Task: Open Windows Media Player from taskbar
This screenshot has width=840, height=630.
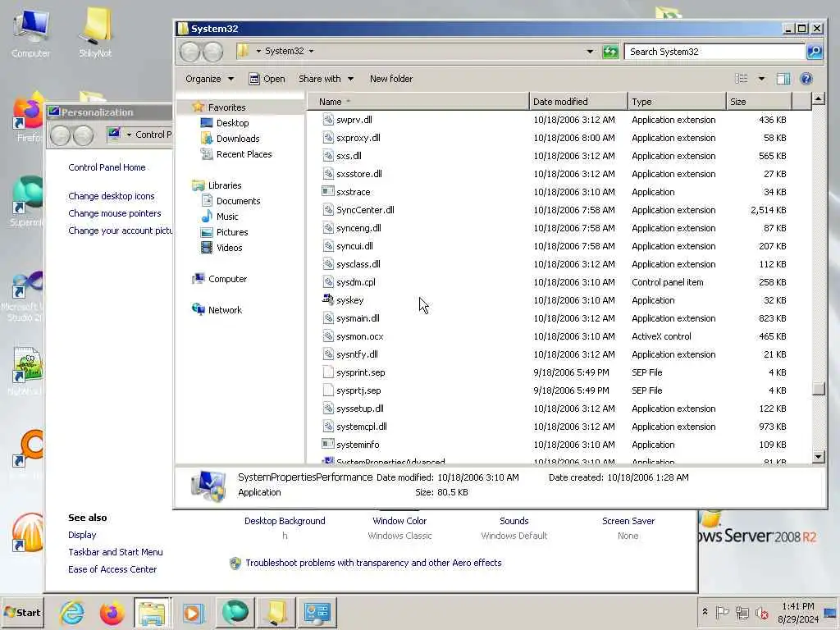Action: pyautogui.click(x=193, y=612)
